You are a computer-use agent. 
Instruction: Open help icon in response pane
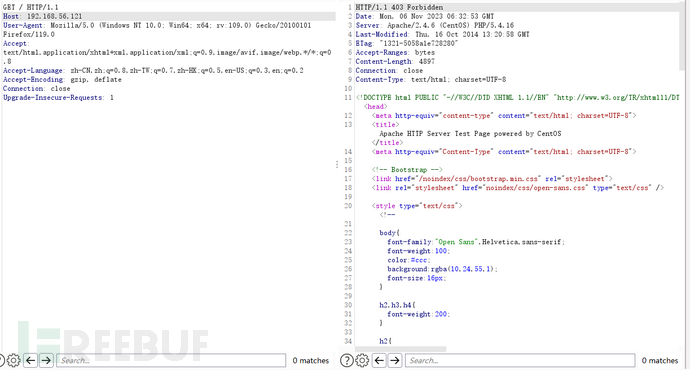tap(347, 360)
